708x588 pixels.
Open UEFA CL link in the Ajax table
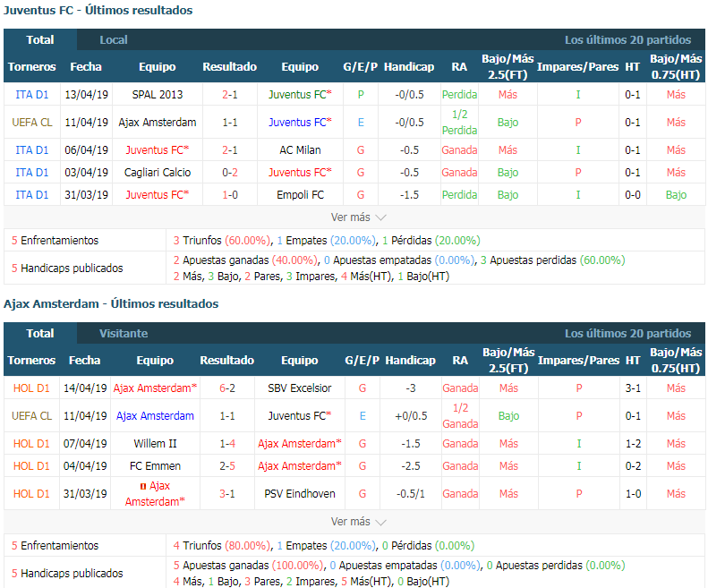click(x=31, y=416)
